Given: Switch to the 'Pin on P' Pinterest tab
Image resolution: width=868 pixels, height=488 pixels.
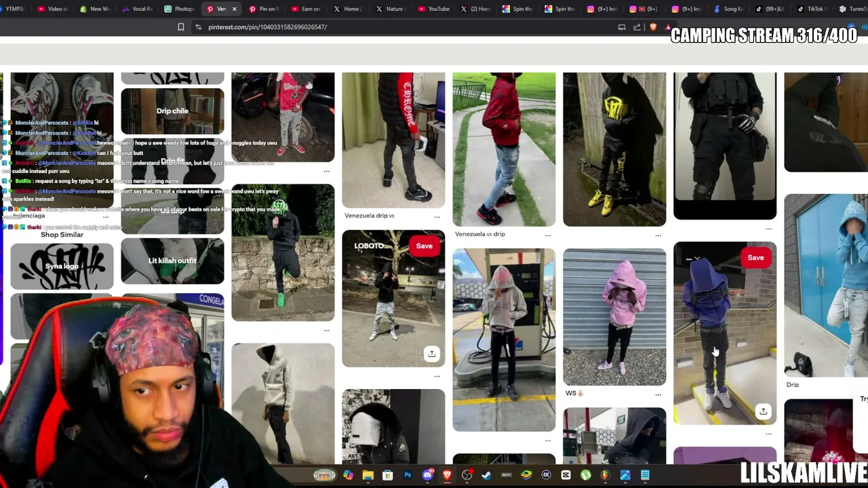Looking at the screenshot, I should [x=263, y=9].
